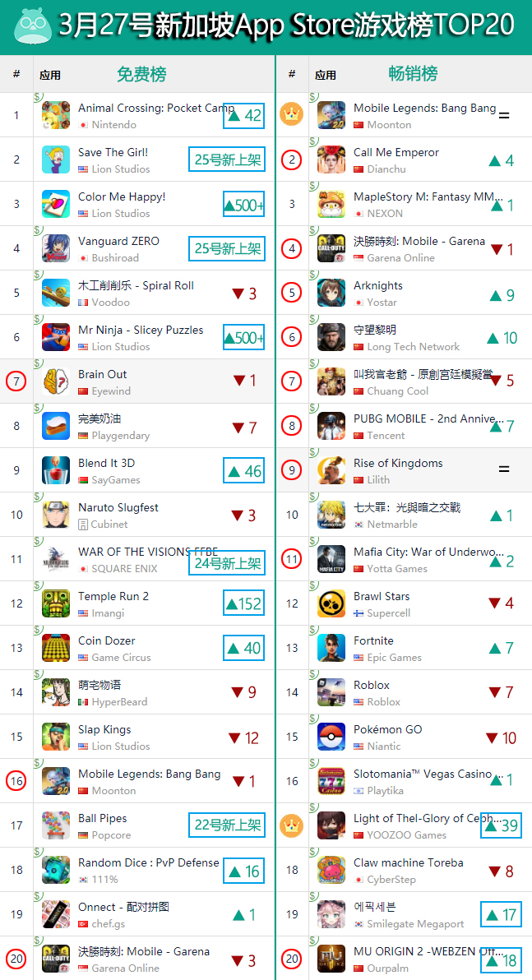Switch to the 畅销榜 column header
532x980 pixels.
(x=413, y=74)
